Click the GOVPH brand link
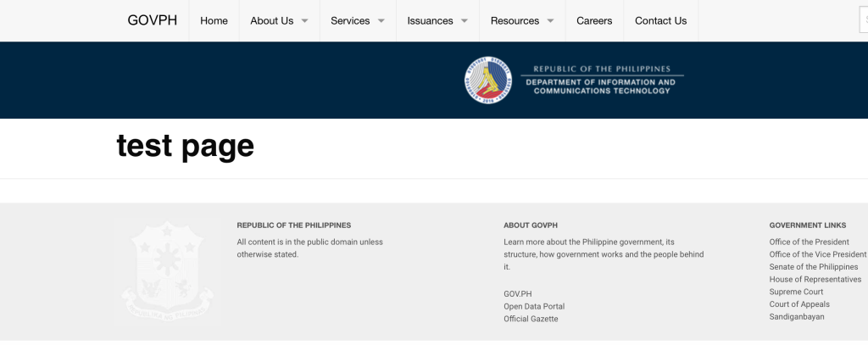The height and width of the screenshot is (345, 868). click(153, 20)
